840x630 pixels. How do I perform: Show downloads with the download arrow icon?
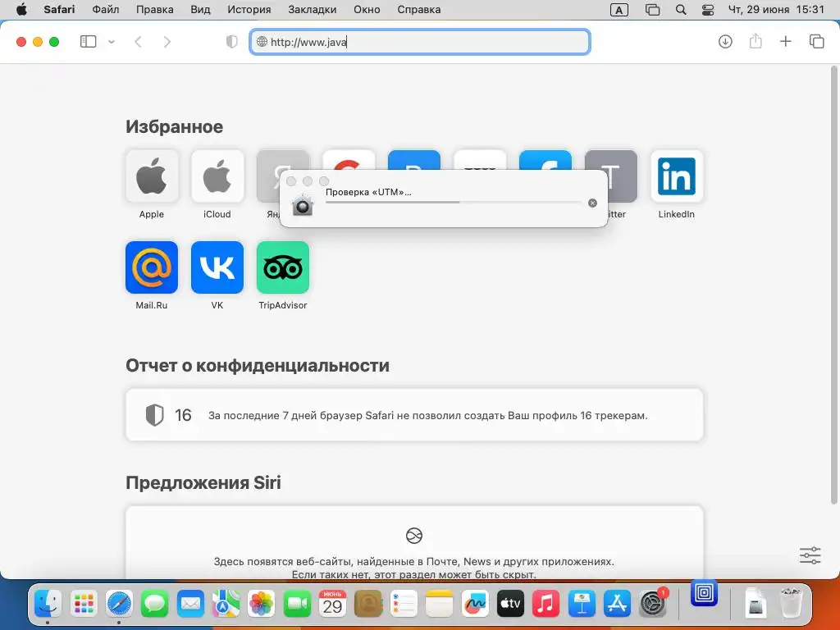(x=725, y=41)
